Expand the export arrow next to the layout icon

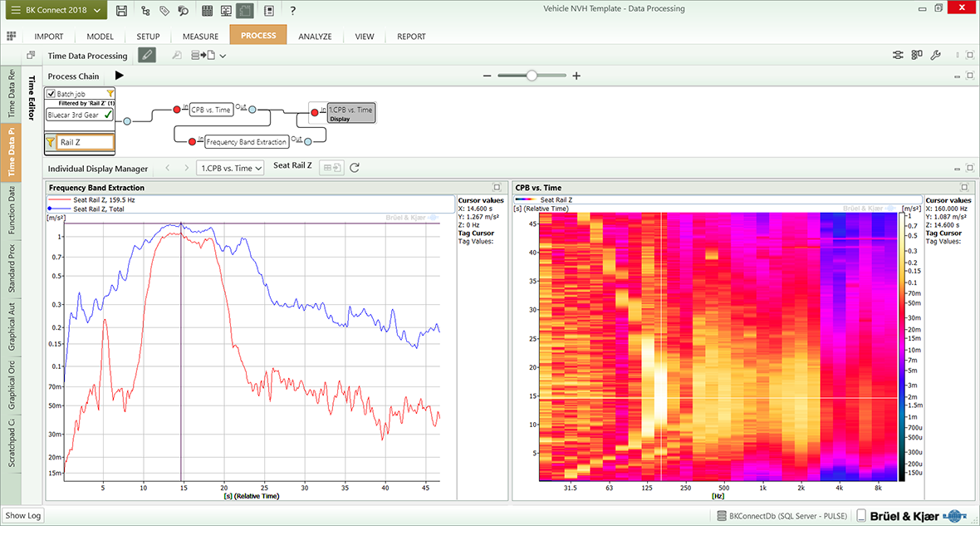(223, 56)
